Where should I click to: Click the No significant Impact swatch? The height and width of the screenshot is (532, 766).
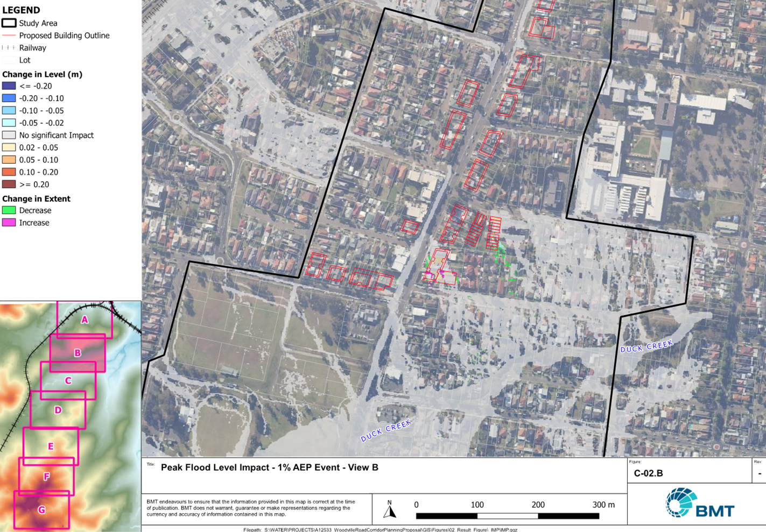click(x=9, y=135)
